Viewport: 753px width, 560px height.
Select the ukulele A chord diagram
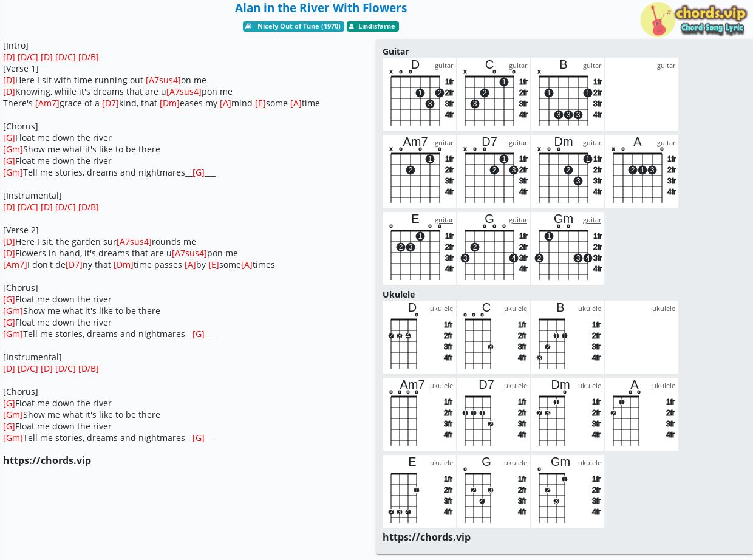tap(642, 414)
